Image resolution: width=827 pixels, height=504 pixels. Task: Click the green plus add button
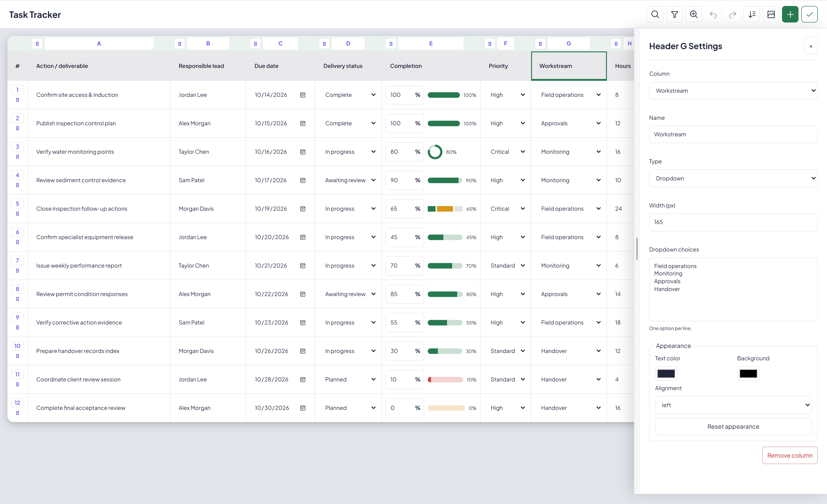point(790,14)
